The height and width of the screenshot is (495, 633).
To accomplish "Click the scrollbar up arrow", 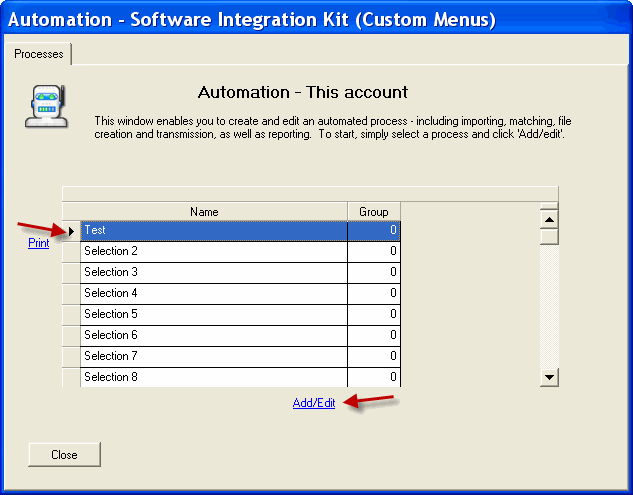I will (549, 218).
